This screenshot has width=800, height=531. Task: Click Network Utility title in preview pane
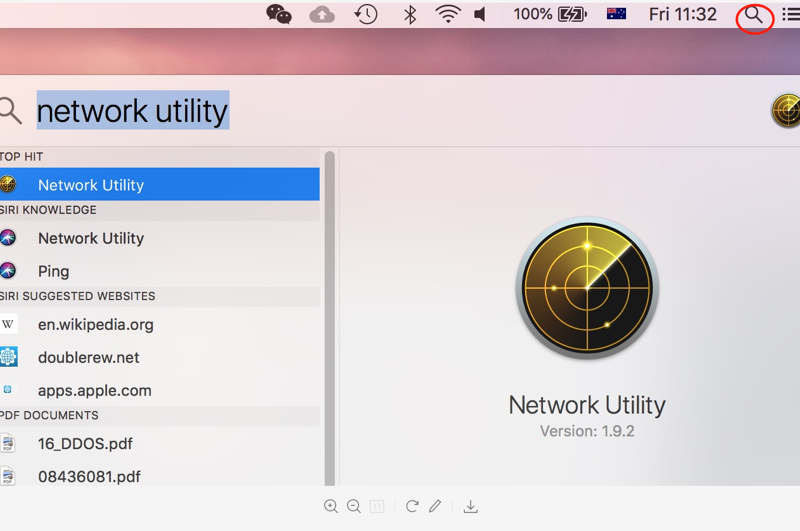(x=587, y=405)
